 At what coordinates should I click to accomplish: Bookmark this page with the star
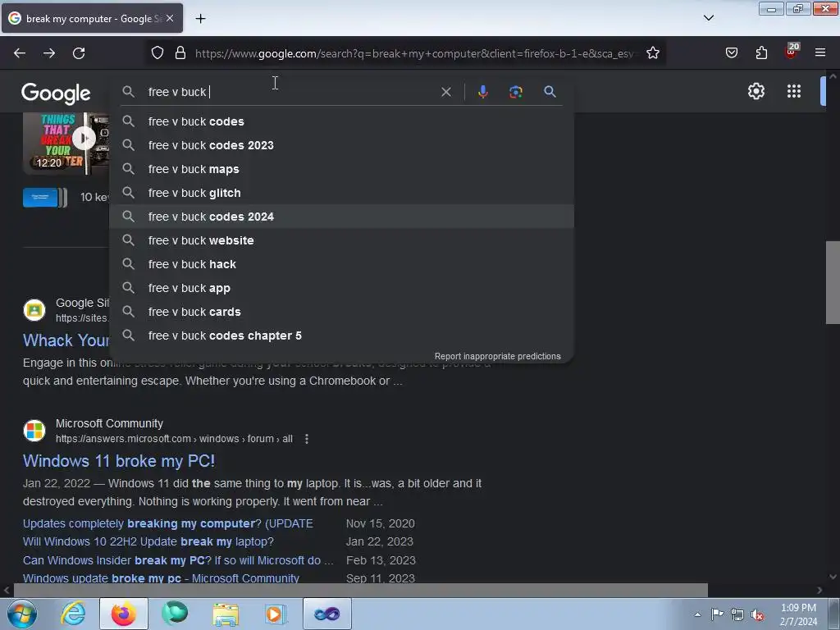(652, 53)
